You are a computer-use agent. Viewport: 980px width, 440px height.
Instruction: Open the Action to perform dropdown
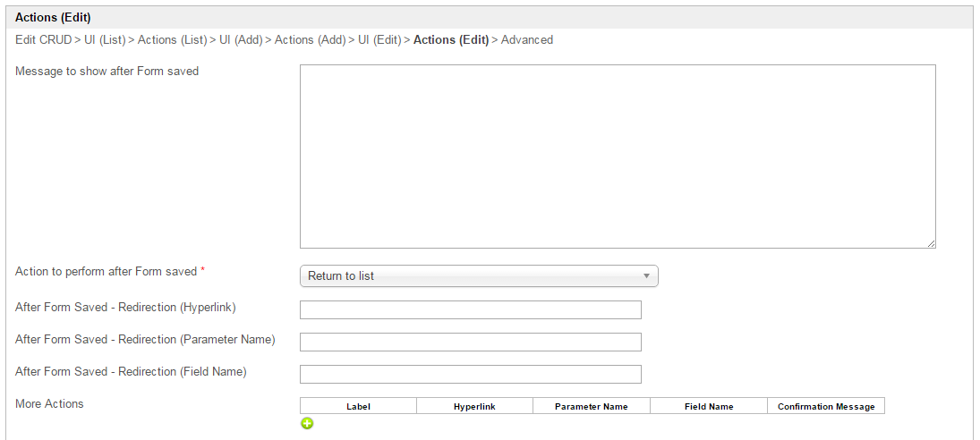[x=478, y=276]
